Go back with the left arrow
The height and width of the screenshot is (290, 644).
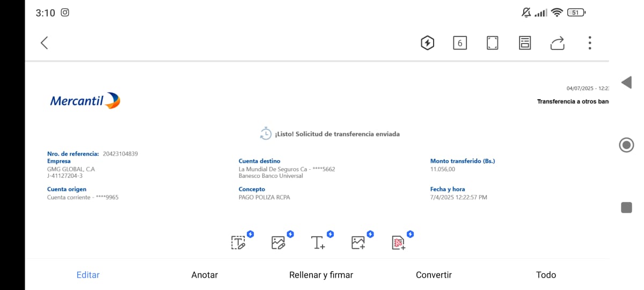coord(45,43)
